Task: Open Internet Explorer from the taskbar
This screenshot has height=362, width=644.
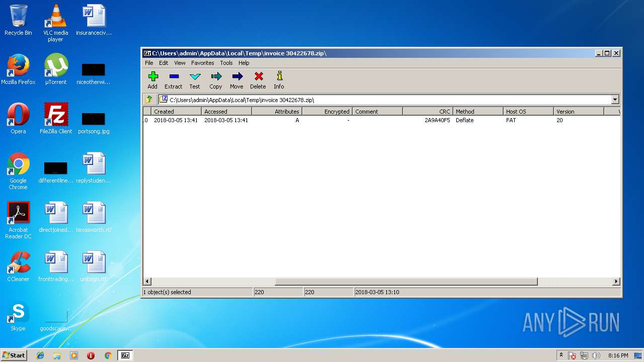Action: 40,355
